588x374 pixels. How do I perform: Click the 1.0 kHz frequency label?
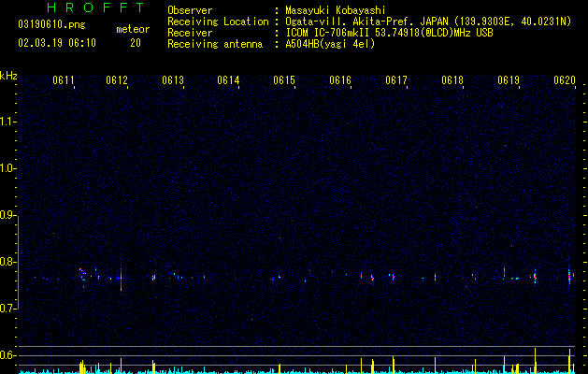coord(7,168)
